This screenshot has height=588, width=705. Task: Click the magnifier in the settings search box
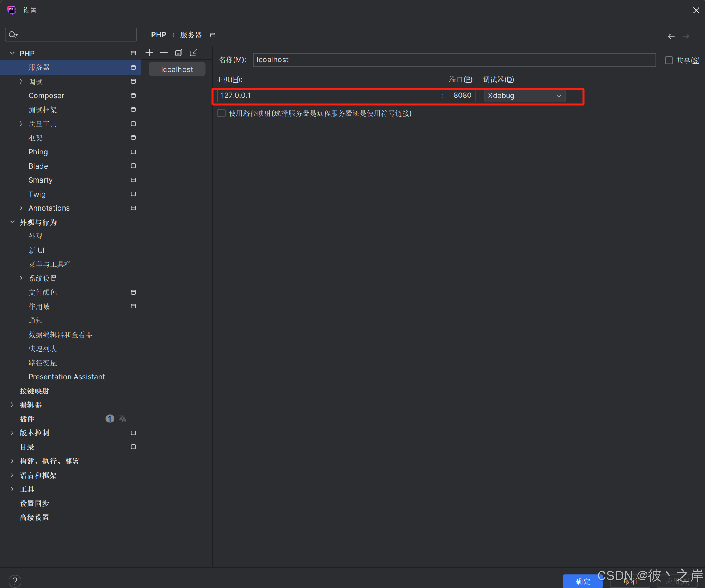pyautogui.click(x=12, y=34)
